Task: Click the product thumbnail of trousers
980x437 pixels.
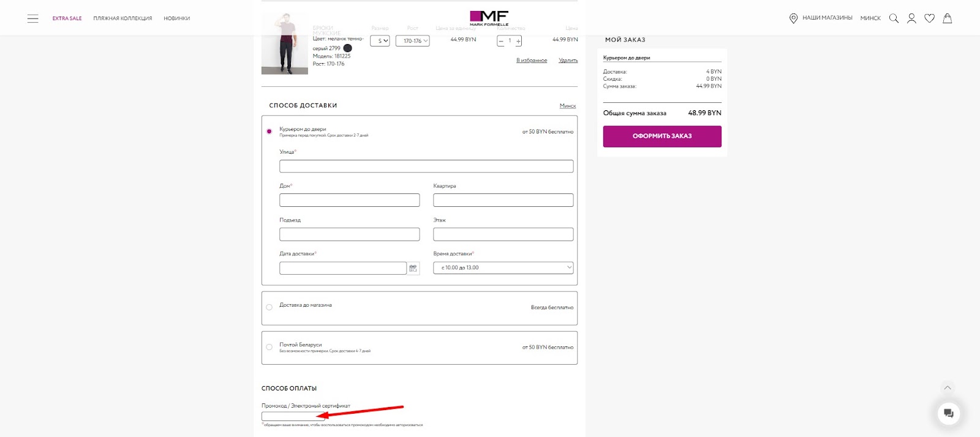Action: tap(285, 43)
